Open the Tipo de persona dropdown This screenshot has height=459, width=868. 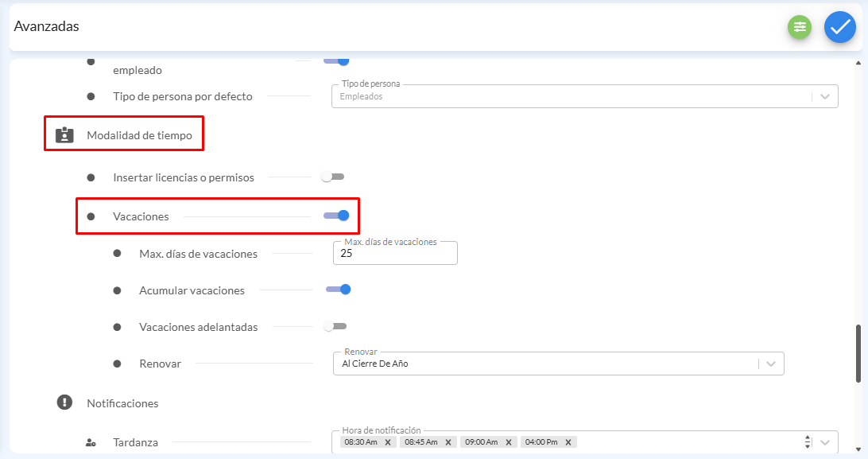click(x=824, y=96)
